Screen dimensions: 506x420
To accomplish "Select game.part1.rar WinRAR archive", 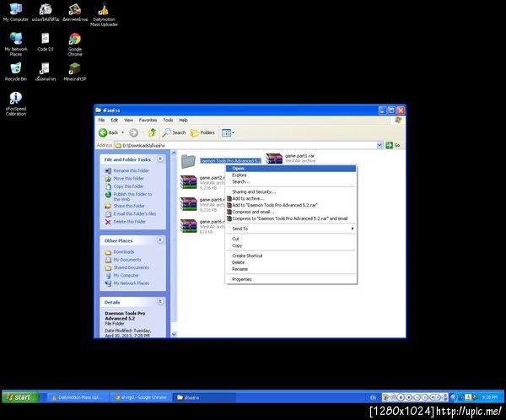I will pyautogui.click(x=290, y=159).
